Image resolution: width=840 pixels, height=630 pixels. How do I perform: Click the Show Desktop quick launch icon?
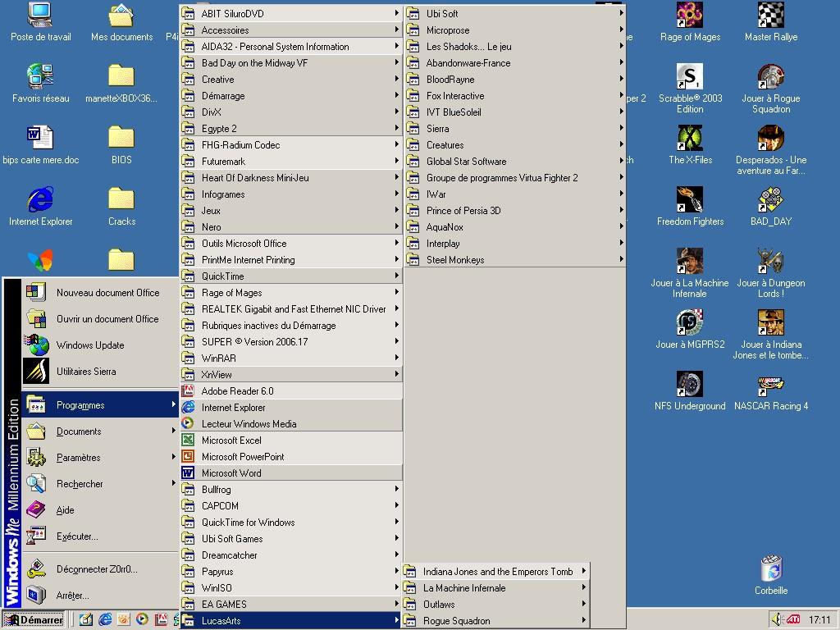coord(85,619)
